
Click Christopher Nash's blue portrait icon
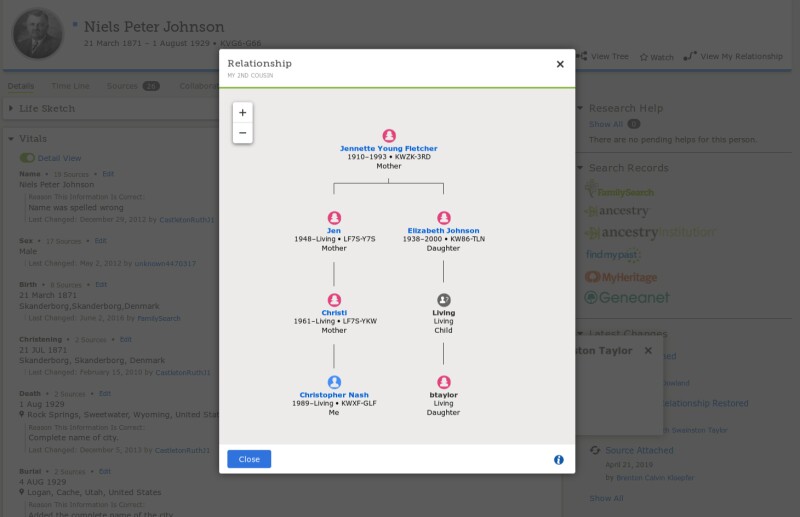[x=334, y=382]
